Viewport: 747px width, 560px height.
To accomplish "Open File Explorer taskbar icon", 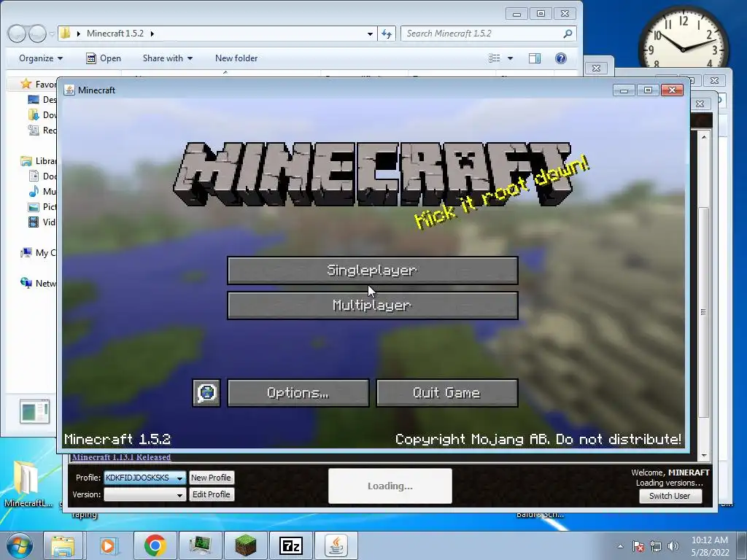I will pos(63,545).
